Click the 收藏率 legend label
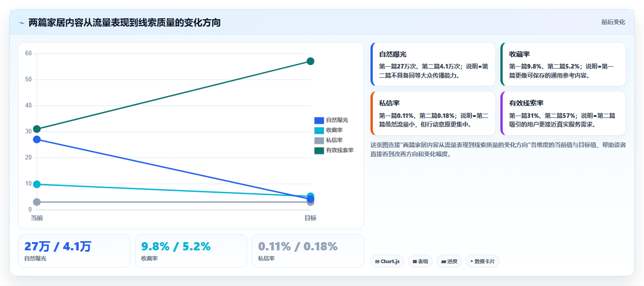644x286 pixels. coord(334,130)
